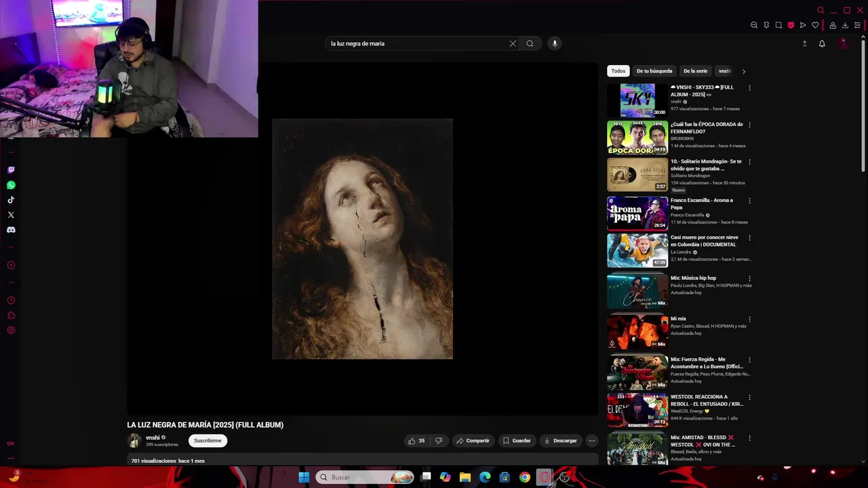
Task: Open SKY333 full album thumbnail
Action: tap(637, 100)
